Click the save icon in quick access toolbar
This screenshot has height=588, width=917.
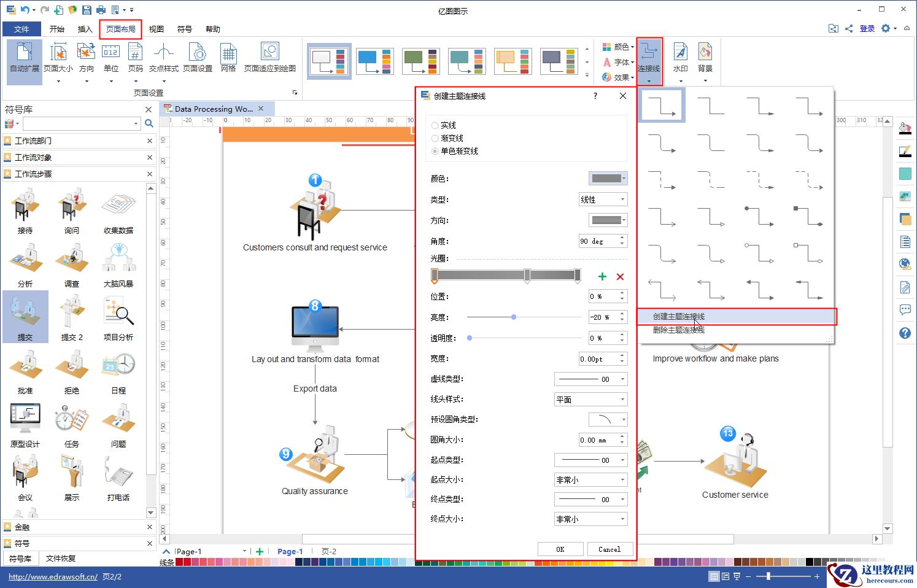[87, 10]
